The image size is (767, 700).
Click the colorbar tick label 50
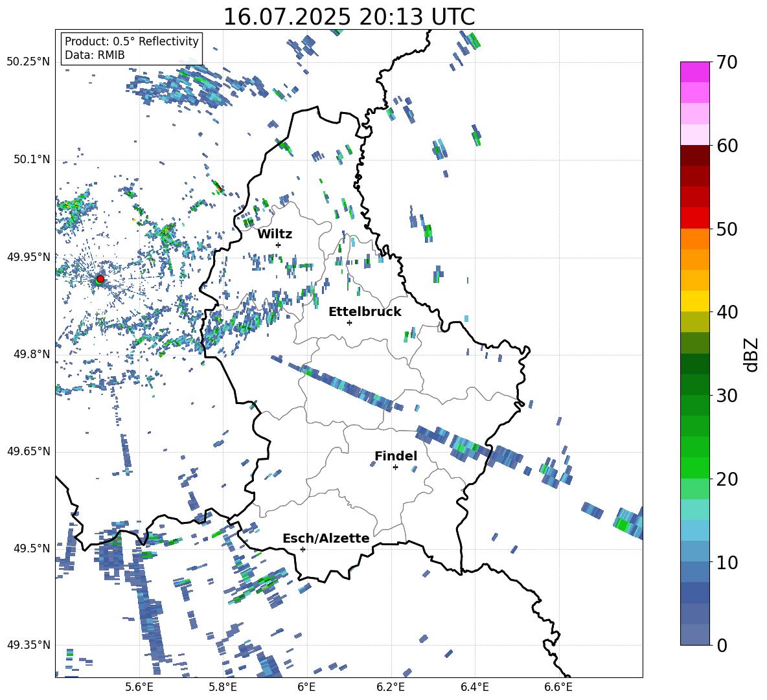(727, 229)
